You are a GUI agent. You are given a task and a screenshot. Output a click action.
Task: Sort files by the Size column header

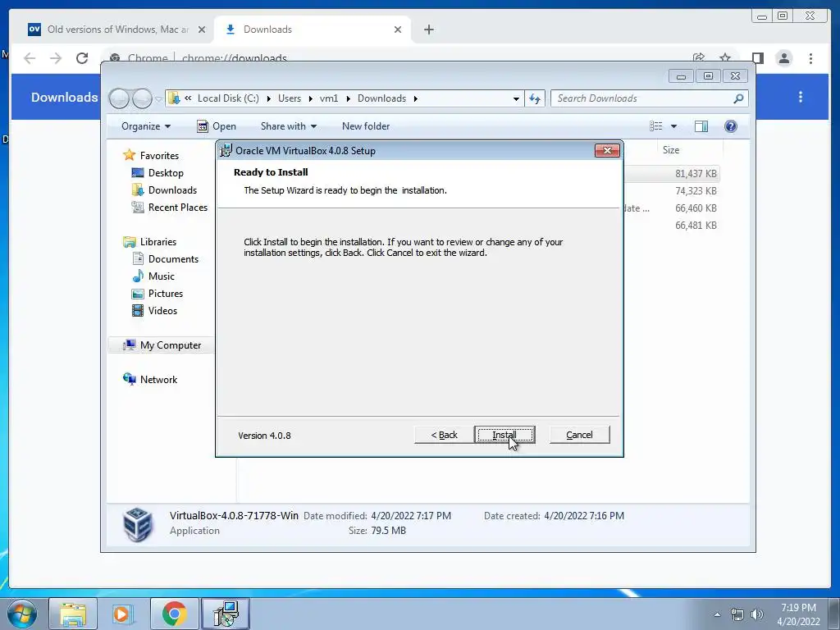tap(671, 150)
